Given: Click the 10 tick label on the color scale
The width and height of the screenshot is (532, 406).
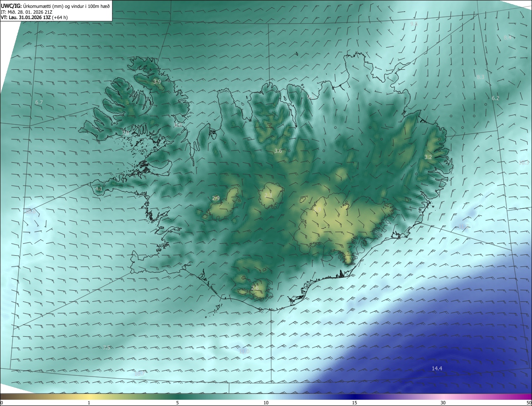Looking at the screenshot, I should (266, 403).
